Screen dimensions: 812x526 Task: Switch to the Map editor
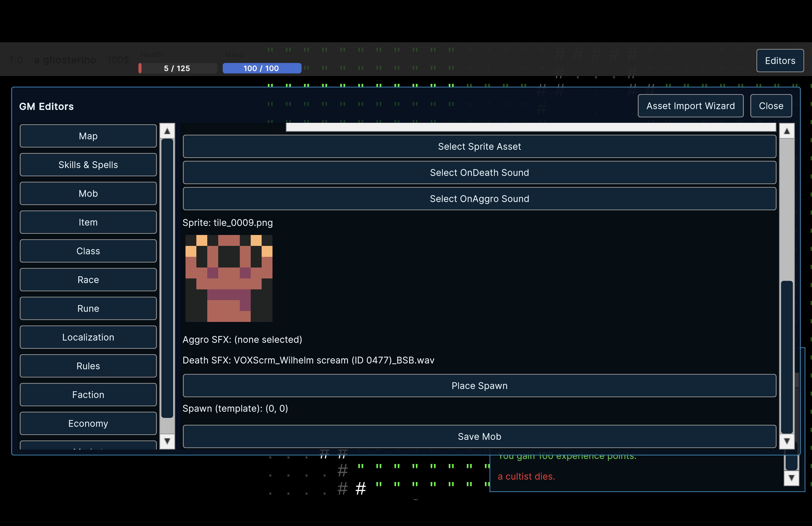pos(88,136)
